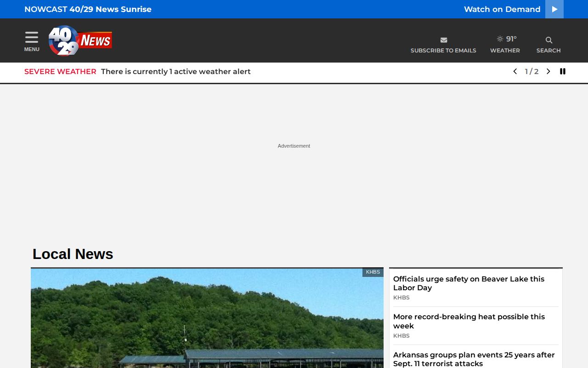Go to previous alert in ticker
This screenshot has width=588, height=368.
coord(515,71)
